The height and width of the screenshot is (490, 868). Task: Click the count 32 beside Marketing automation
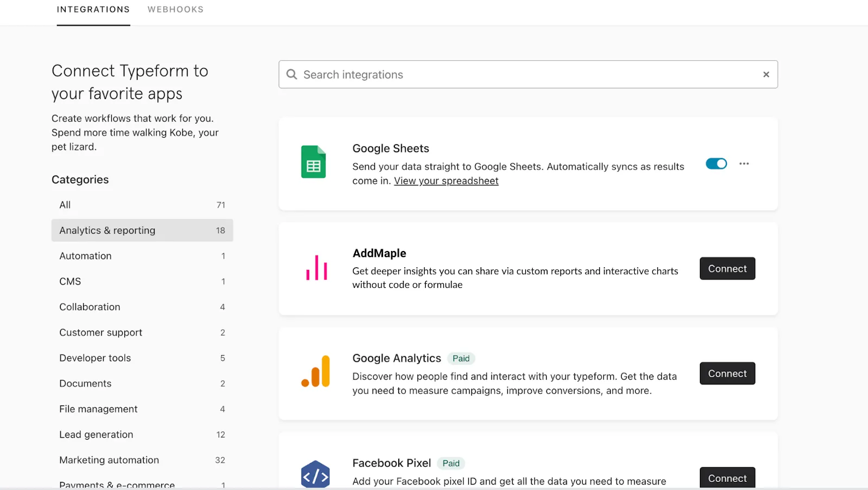(220, 460)
